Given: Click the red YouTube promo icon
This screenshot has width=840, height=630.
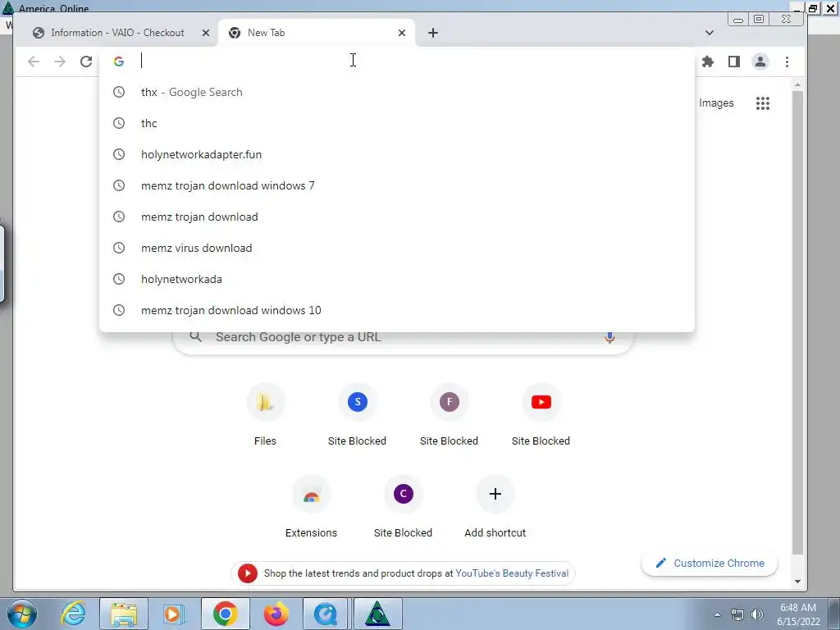Looking at the screenshot, I should point(247,573).
